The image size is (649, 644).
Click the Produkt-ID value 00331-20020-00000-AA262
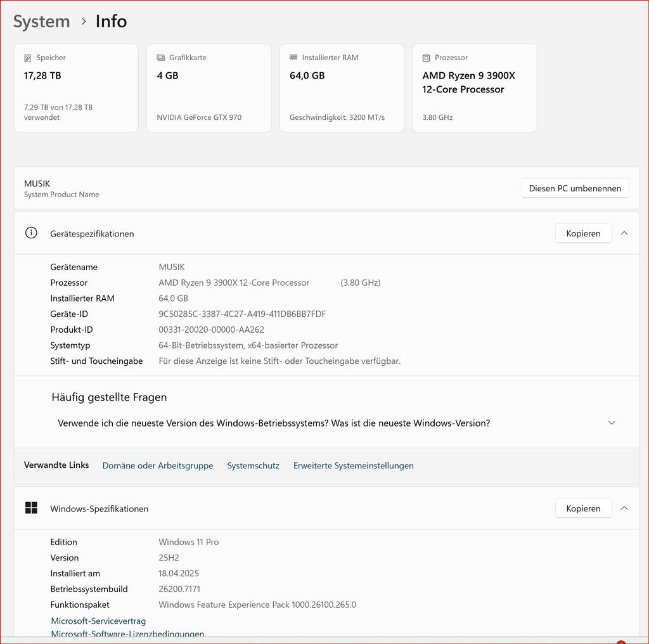(211, 330)
